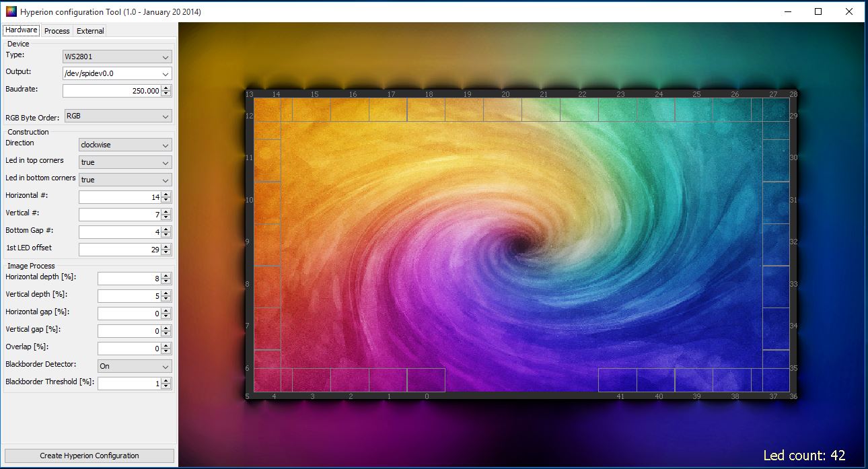The height and width of the screenshot is (469, 868).
Task: Toggle Led in top corners dropdown
Action: pos(125,163)
